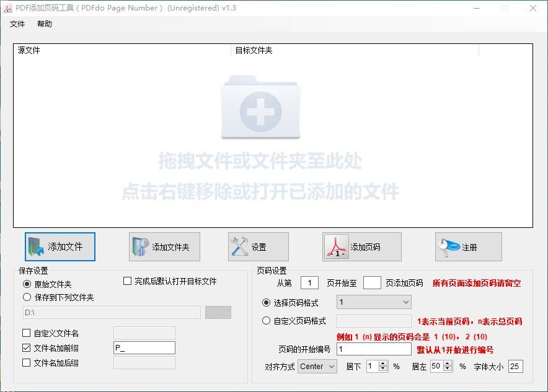The image size is (548, 392).
Task: Click the browse (...) folder button
Action: click(218, 312)
